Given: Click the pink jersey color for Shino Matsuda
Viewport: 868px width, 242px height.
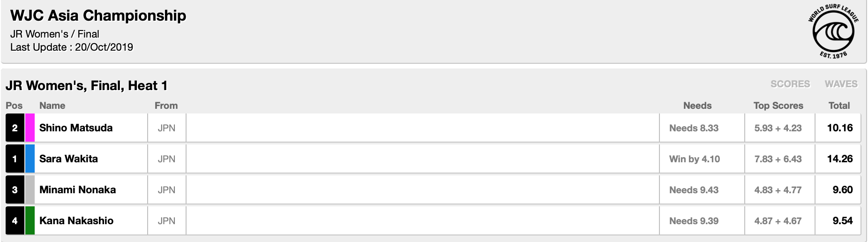Looking at the screenshot, I should tap(30, 128).
